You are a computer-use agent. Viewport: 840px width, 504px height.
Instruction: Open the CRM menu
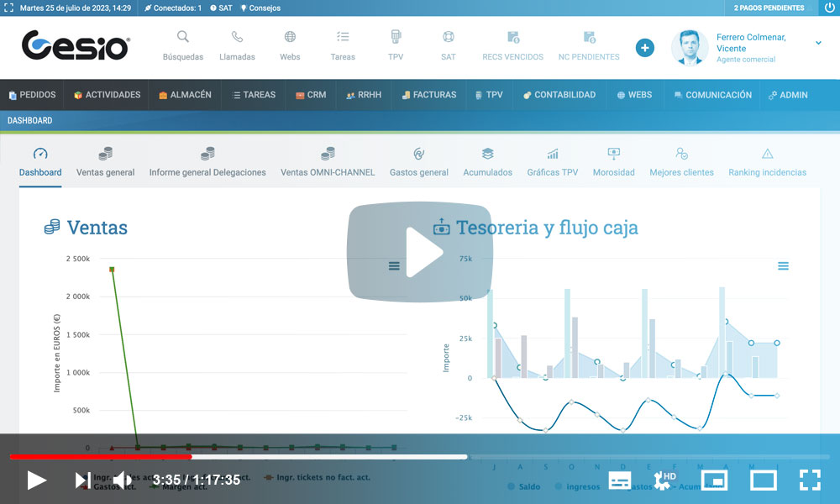[x=311, y=95]
